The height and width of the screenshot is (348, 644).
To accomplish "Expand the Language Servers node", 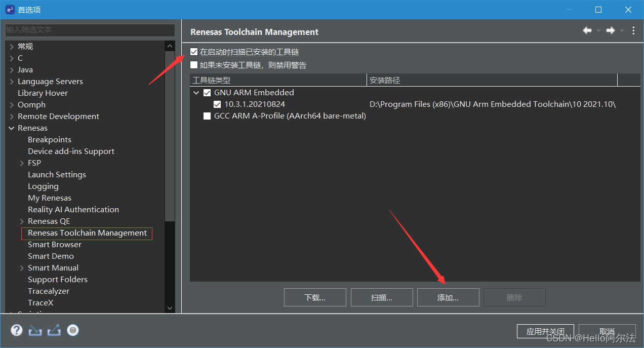I will pyautogui.click(x=12, y=82).
